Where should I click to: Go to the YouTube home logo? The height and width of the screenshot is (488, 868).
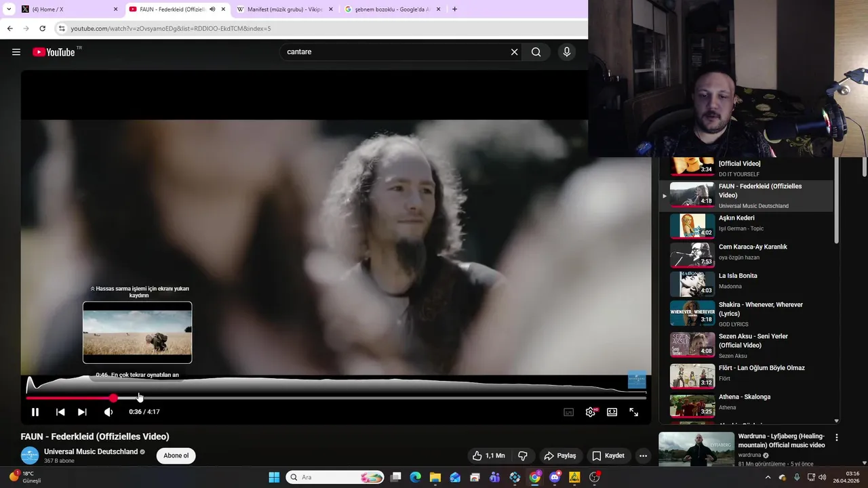54,52
